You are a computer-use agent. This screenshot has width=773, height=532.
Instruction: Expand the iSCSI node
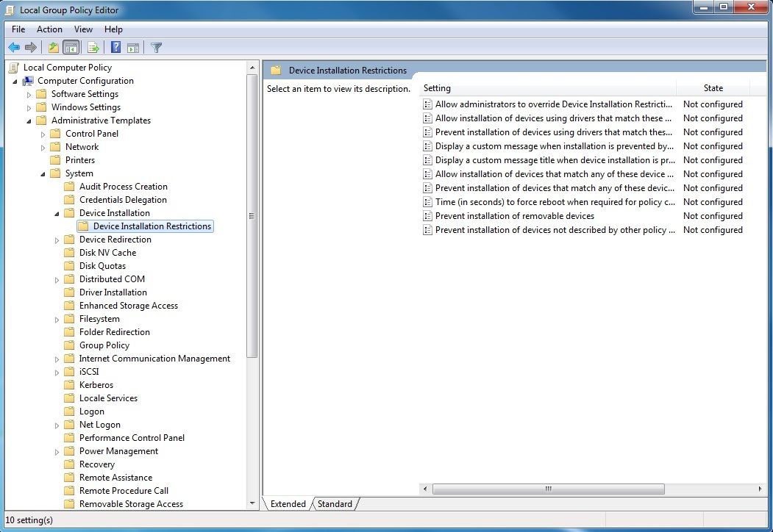click(57, 373)
